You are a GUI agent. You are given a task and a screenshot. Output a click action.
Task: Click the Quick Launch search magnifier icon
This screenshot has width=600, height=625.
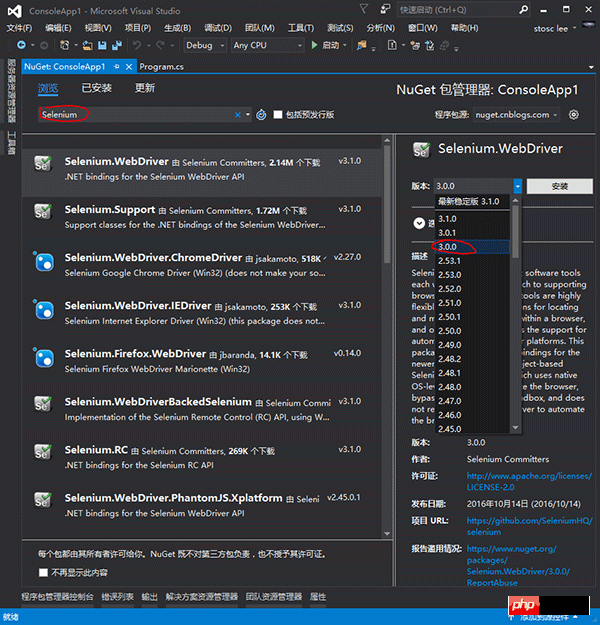[x=524, y=10]
